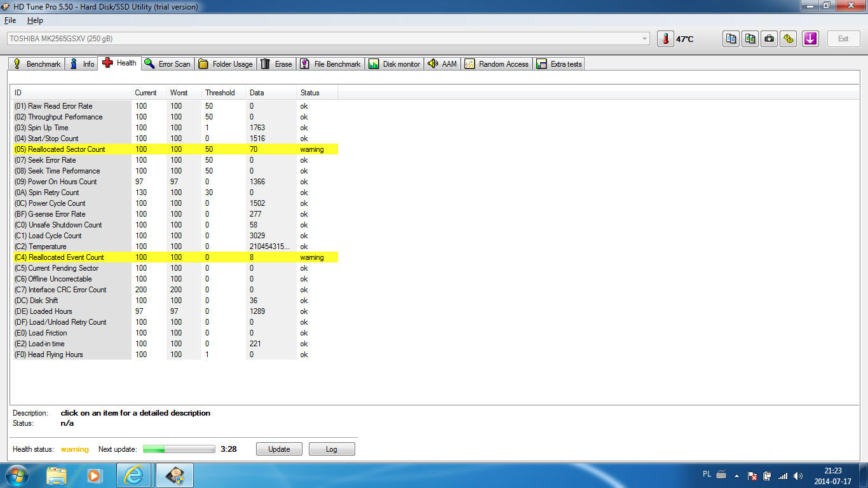Image resolution: width=868 pixels, height=488 pixels.
Task: Select the Reallocated Event Count row
Action: [175, 257]
